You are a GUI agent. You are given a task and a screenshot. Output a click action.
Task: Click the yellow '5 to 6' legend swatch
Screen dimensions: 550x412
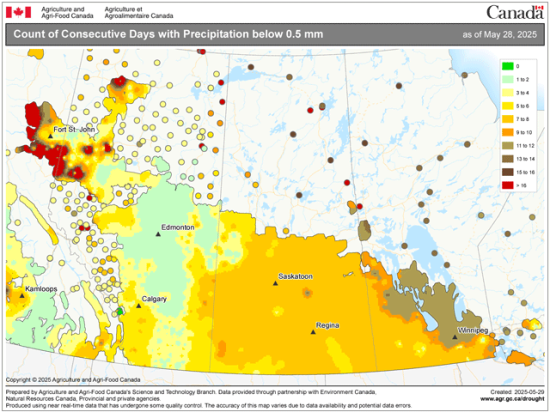click(x=508, y=106)
